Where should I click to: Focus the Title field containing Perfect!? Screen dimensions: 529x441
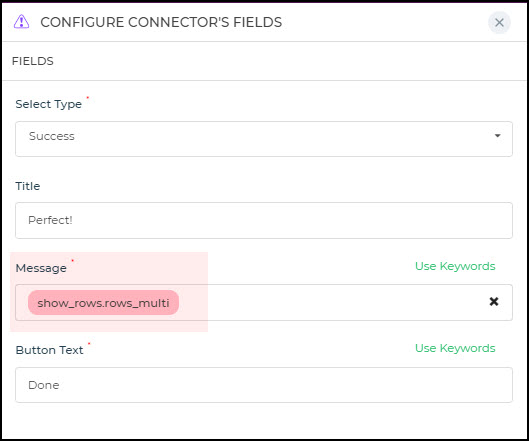point(264,220)
